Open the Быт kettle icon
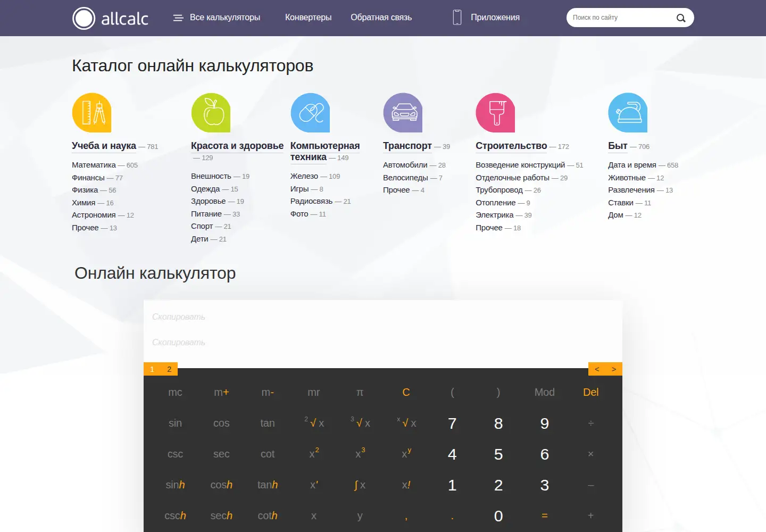This screenshot has width=766, height=532. click(628, 113)
